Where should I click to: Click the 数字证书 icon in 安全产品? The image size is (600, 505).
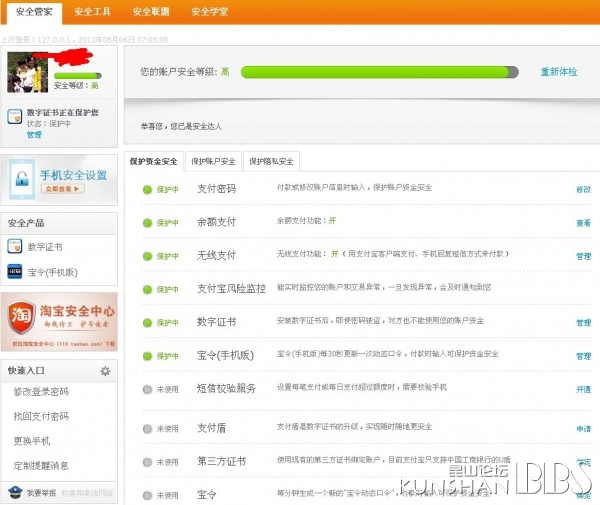tap(15, 246)
